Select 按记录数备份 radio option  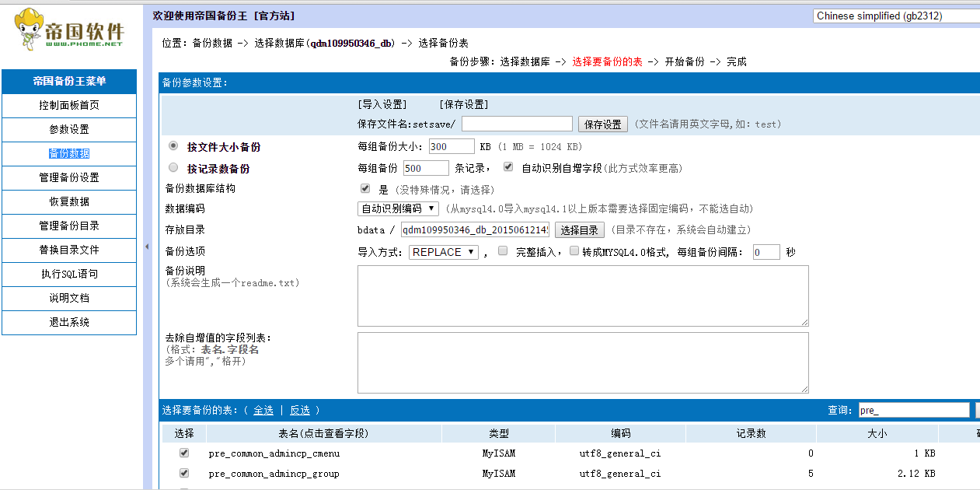pos(173,168)
